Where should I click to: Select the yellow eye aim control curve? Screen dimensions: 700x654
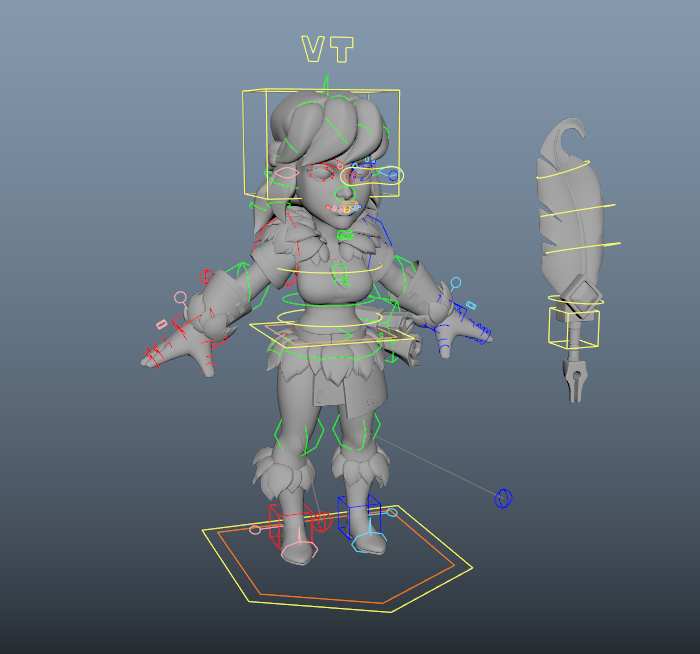pos(372,176)
